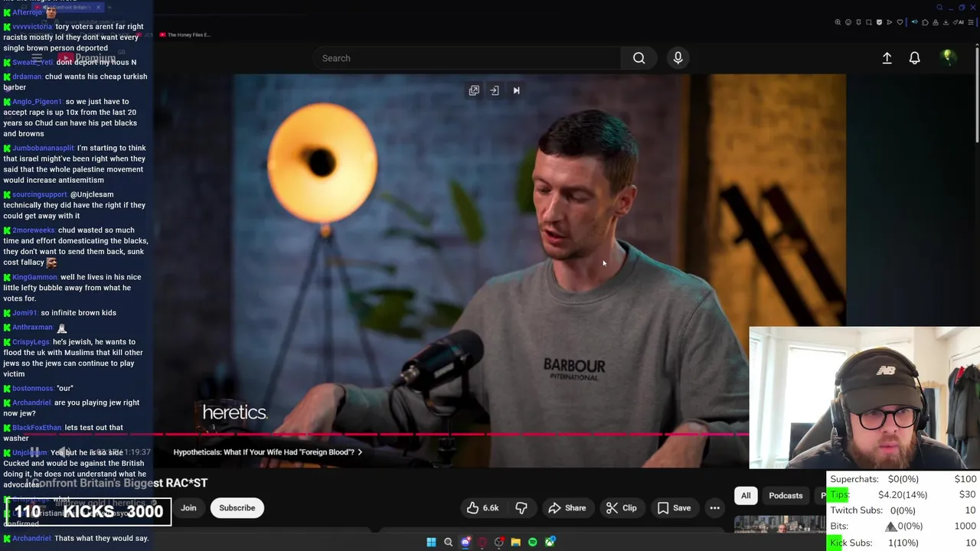
Task: Click chat username 'BlackFoxEthan'
Action: 37,428
